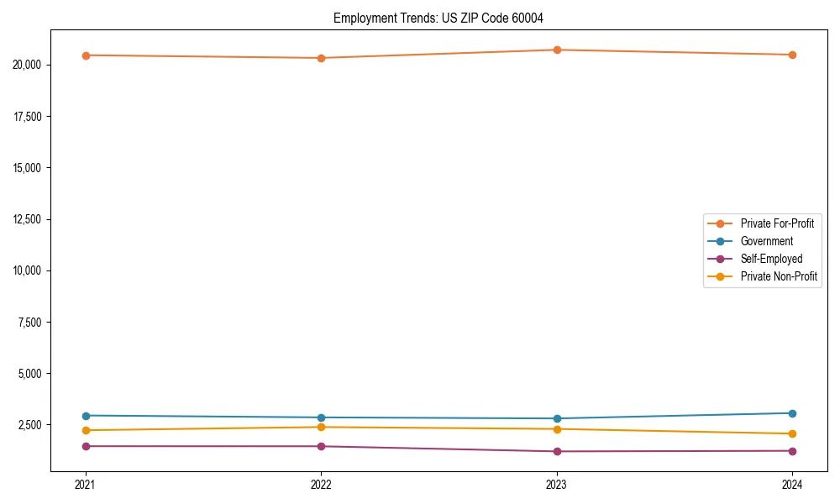The height and width of the screenshot is (504, 840).
Task: Click the 2021 Self-Employed data point
Action: pyautogui.click(x=85, y=446)
